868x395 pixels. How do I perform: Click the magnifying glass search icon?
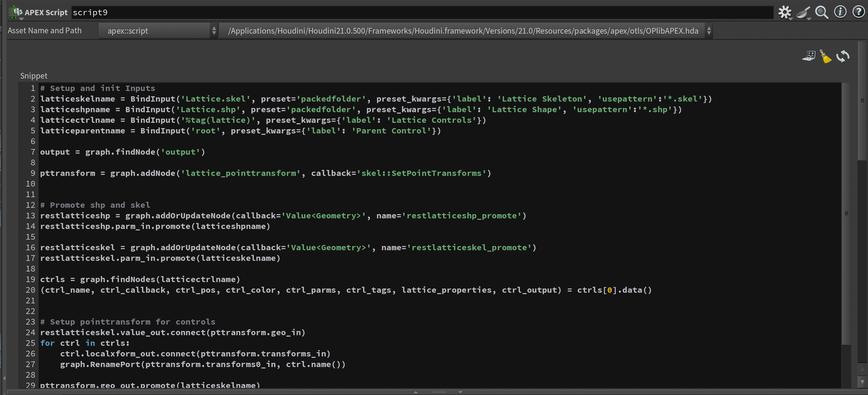point(822,12)
